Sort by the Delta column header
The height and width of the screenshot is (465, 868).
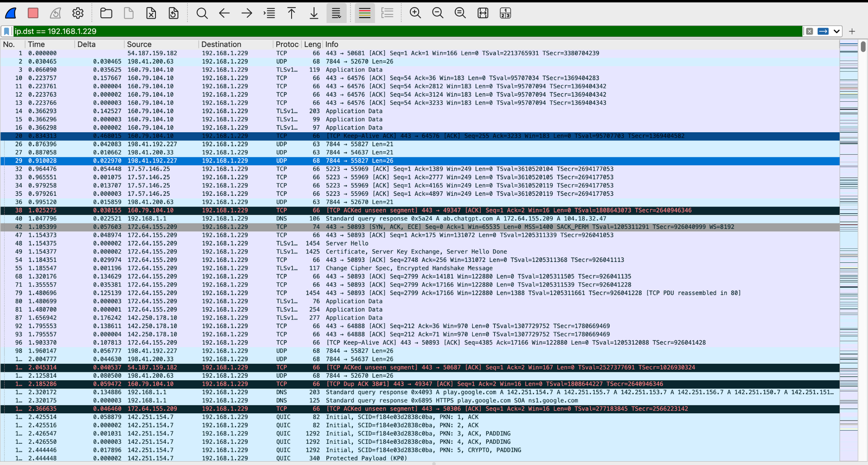click(99, 44)
